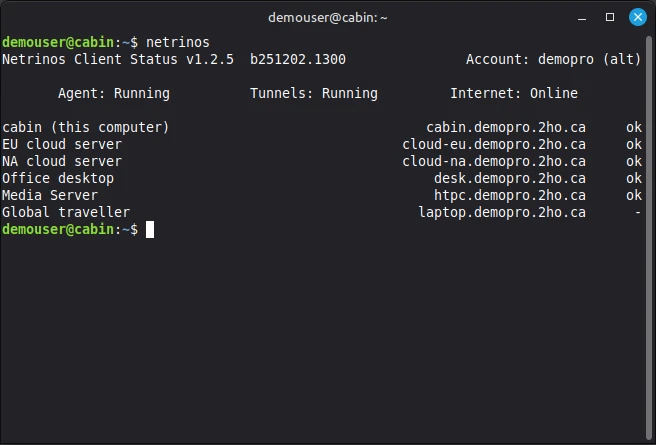Click the cabin.demopro.2ho.ca hostname
Image resolution: width=656 pixels, height=445 pixels.
pyautogui.click(x=506, y=127)
